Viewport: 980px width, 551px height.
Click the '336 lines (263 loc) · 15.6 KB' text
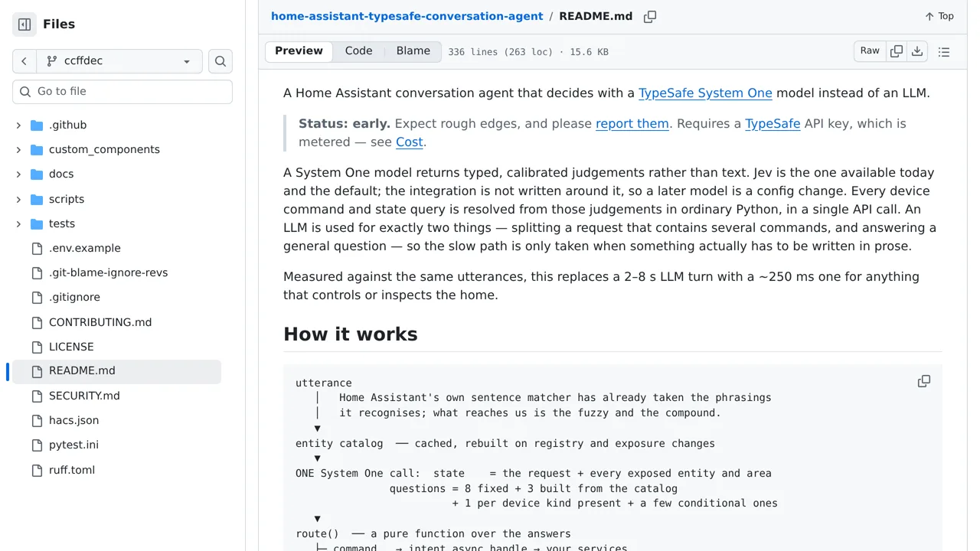pyautogui.click(x=528, y=52)
